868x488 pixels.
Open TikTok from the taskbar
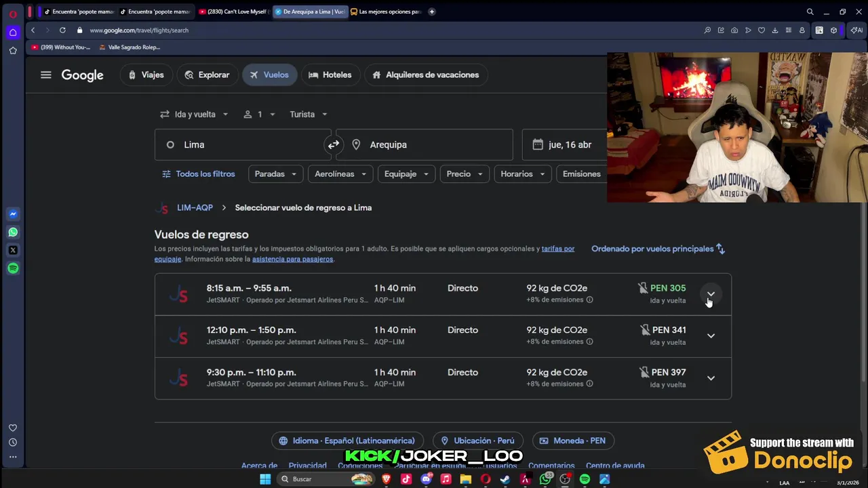(x=406, y=479)
